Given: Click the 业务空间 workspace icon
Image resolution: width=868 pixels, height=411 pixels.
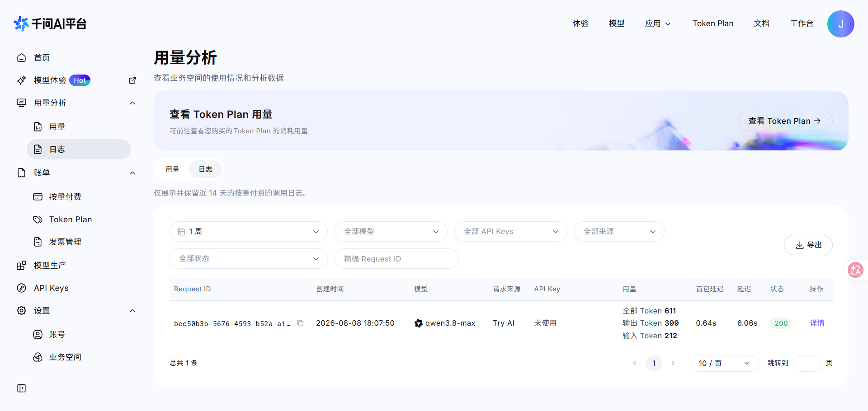Looking at the screenshot, I should (x=38, y=357).
